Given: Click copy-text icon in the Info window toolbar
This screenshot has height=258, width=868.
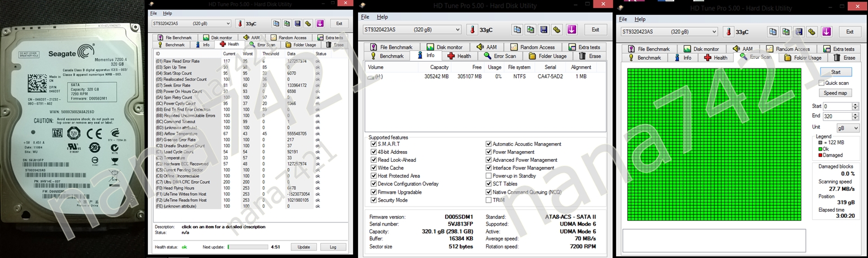Looking at the screenshot, I should pos(517,29).
